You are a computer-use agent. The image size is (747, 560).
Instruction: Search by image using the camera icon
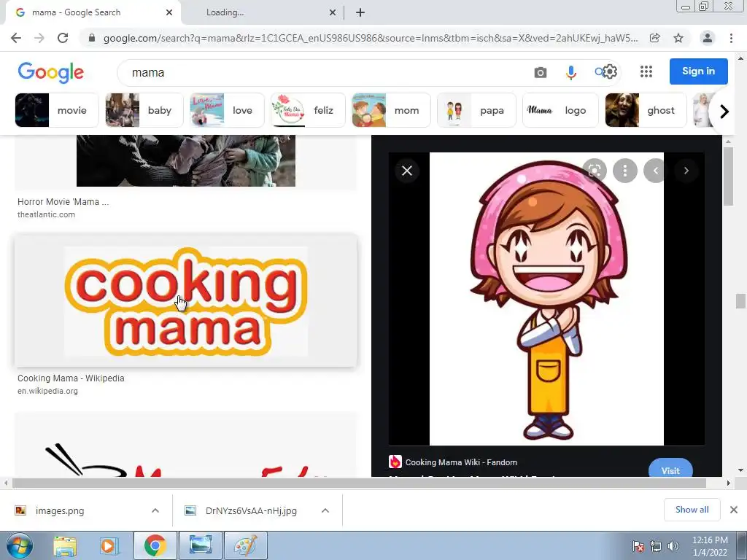tap(541, 72)
